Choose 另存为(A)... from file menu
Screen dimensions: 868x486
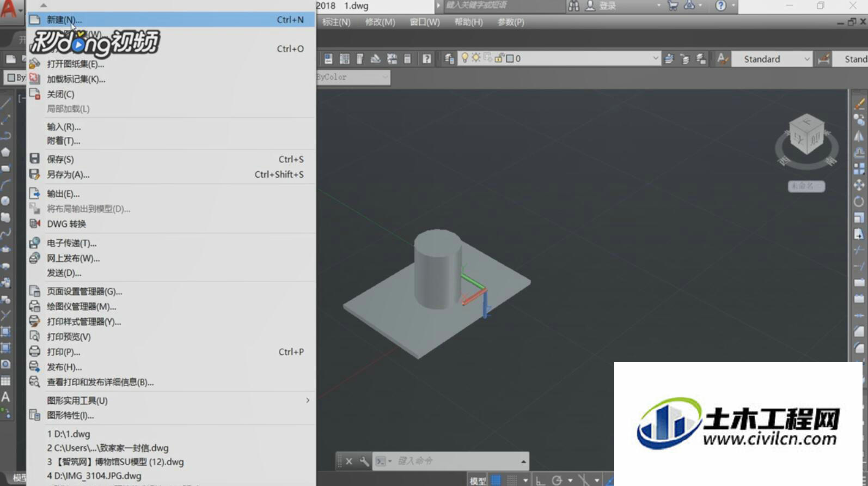[172, 174]
